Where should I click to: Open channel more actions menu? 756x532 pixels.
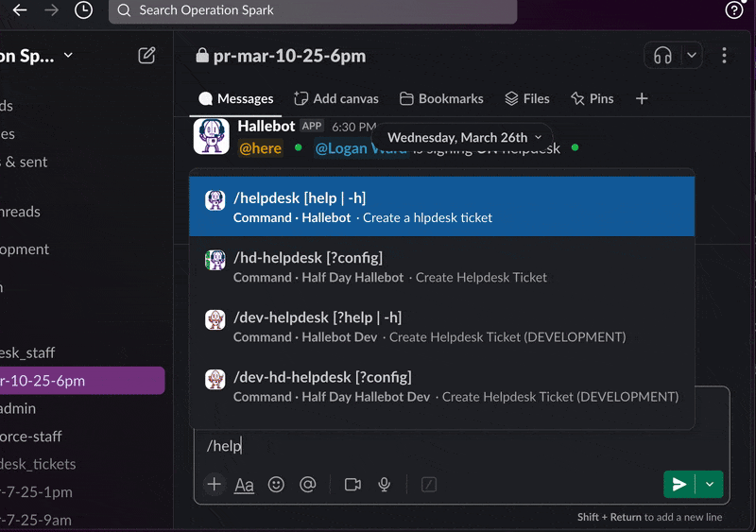click(x=724, y=56)
